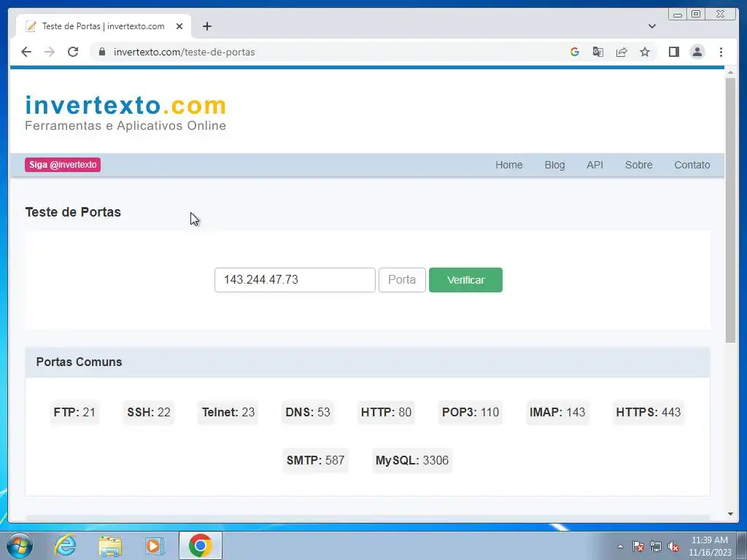Click the Google icon in address bar

(x=575, y=52)
